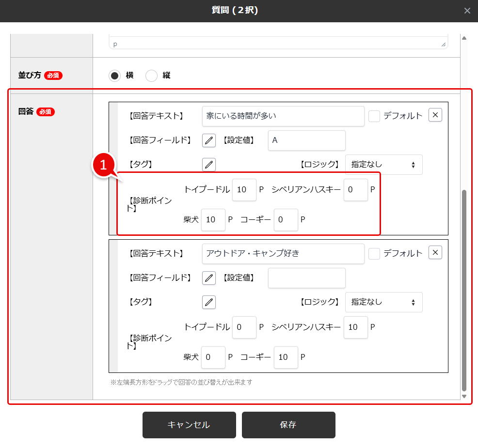Check デフォルト for the second answer
Image resolution: width=478 pixels, height=448 pixels.
374,252
